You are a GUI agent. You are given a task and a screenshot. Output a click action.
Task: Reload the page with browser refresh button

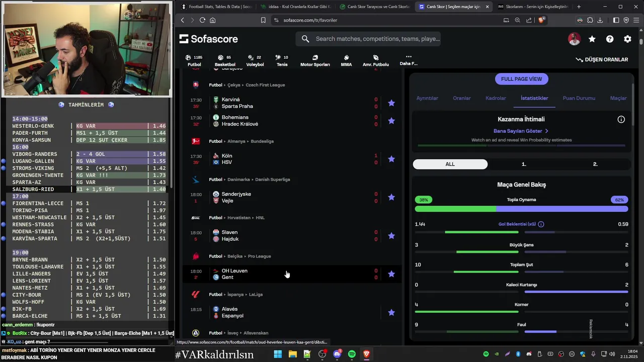tap(202, 20)
